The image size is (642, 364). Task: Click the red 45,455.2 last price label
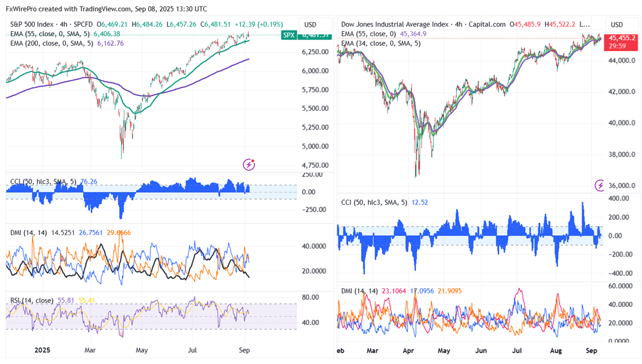[x=622, y=38]
